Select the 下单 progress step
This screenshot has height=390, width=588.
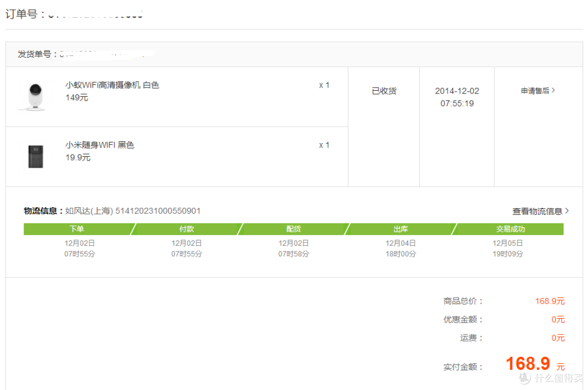77,229
